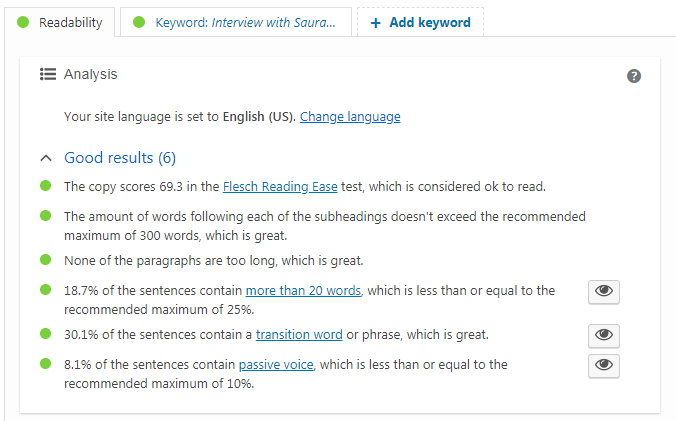Toggle eye highlight for transition word sentences

604,336
